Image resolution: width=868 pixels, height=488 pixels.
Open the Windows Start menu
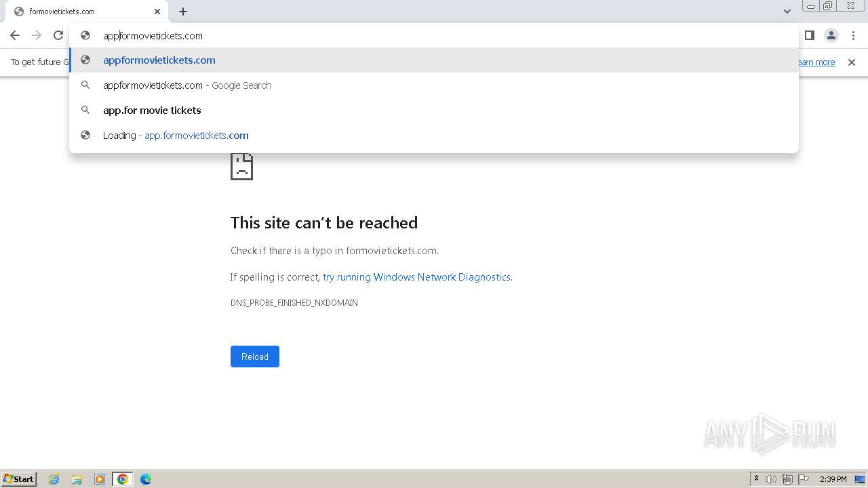pos(19,479)
